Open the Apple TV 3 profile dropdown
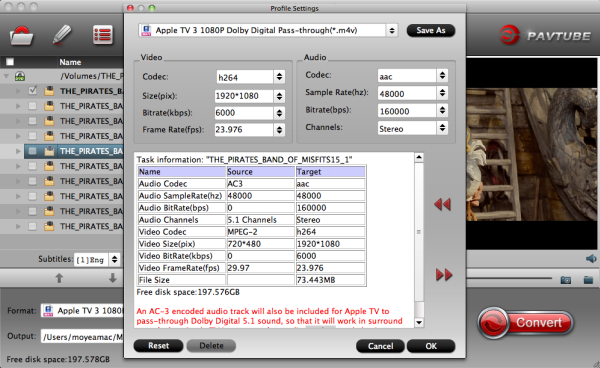The height and width of the screenshot is (368, 600). click(x=392, y=30)
